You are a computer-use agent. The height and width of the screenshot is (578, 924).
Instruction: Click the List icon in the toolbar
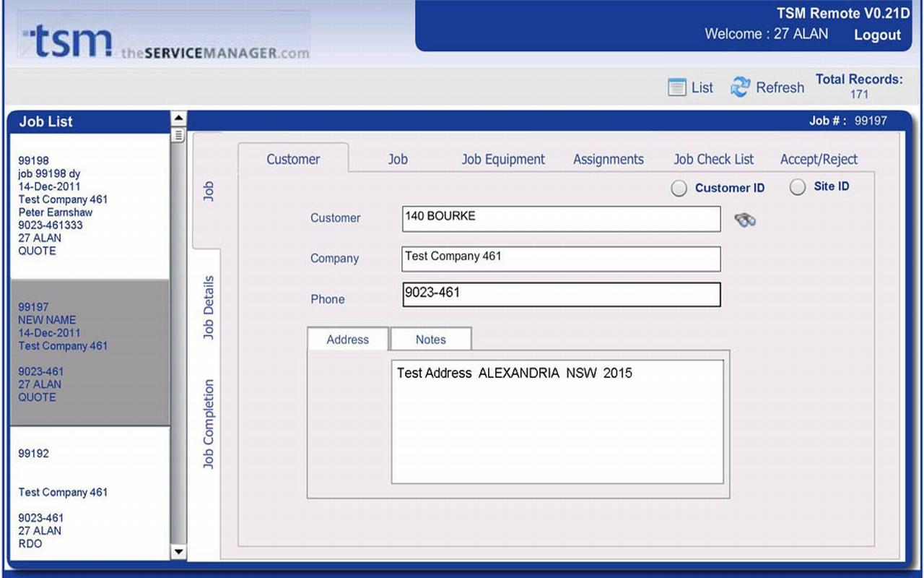[676, 87]
